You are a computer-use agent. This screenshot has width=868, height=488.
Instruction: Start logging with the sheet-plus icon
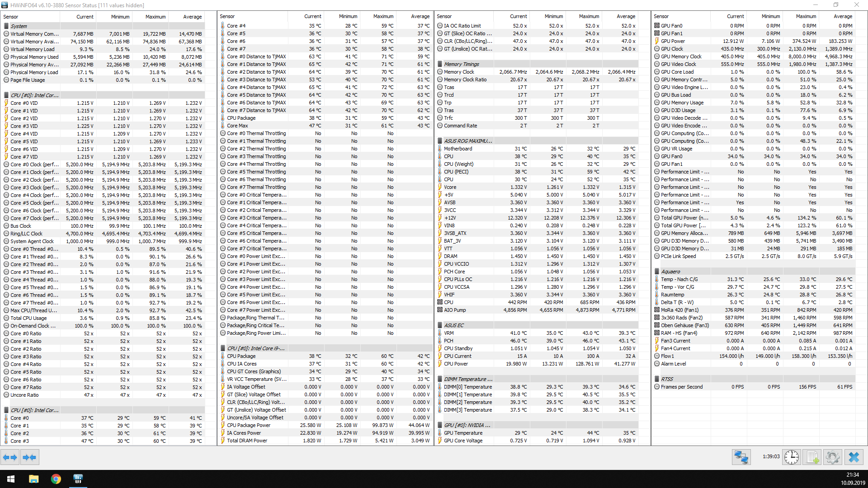[812, 457]
